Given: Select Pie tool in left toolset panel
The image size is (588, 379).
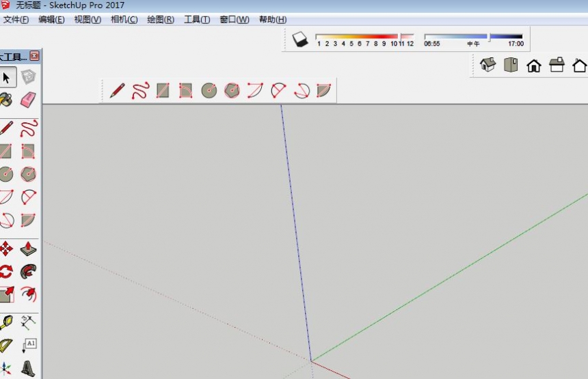Looking at the screenshot, I should point(28,220).
